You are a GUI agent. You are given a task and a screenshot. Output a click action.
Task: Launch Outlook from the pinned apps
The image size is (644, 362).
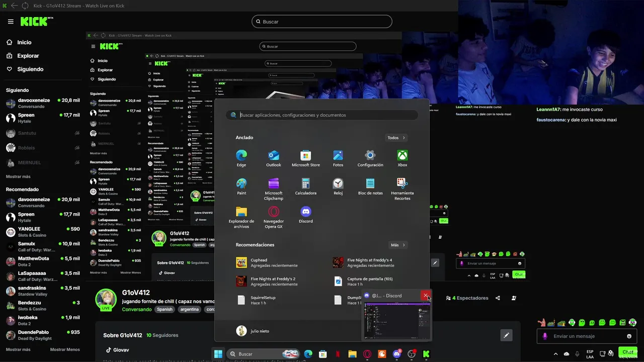tap(274, 158)
